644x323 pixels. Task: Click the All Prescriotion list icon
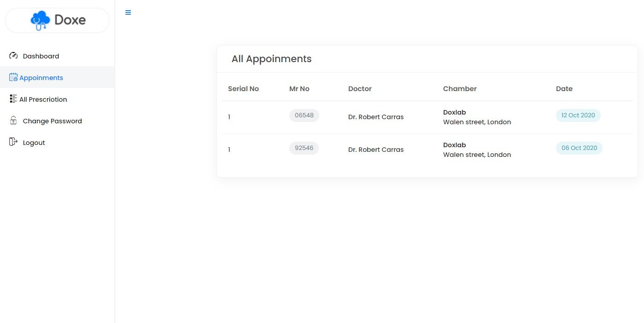[x=13, y=99]
